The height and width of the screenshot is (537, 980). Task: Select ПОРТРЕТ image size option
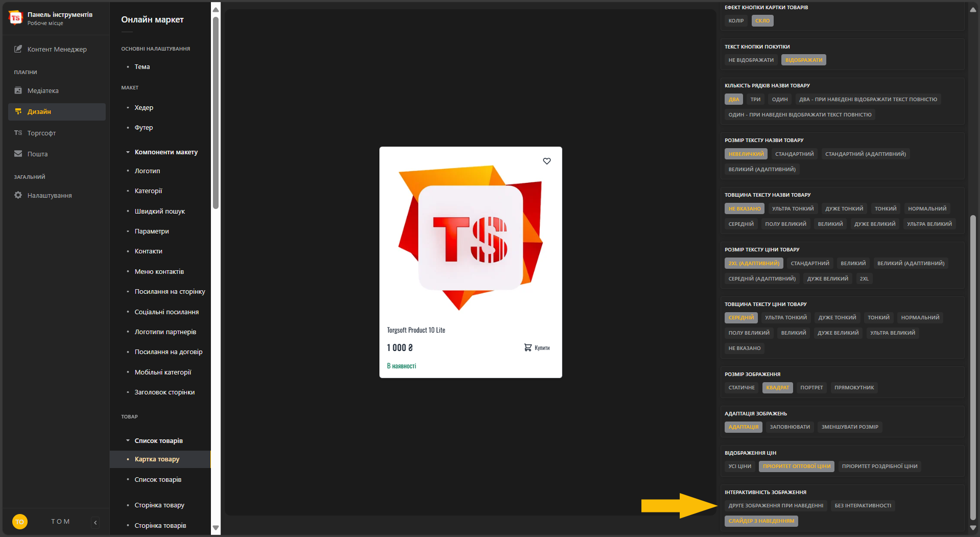[811, 388]
